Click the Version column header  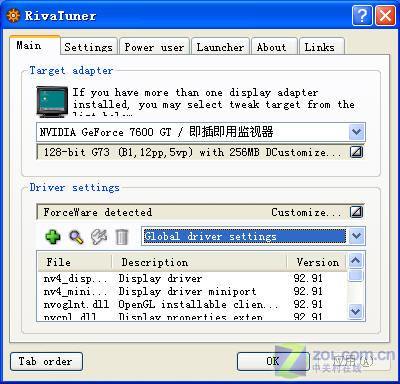click(x=317, y=263)
